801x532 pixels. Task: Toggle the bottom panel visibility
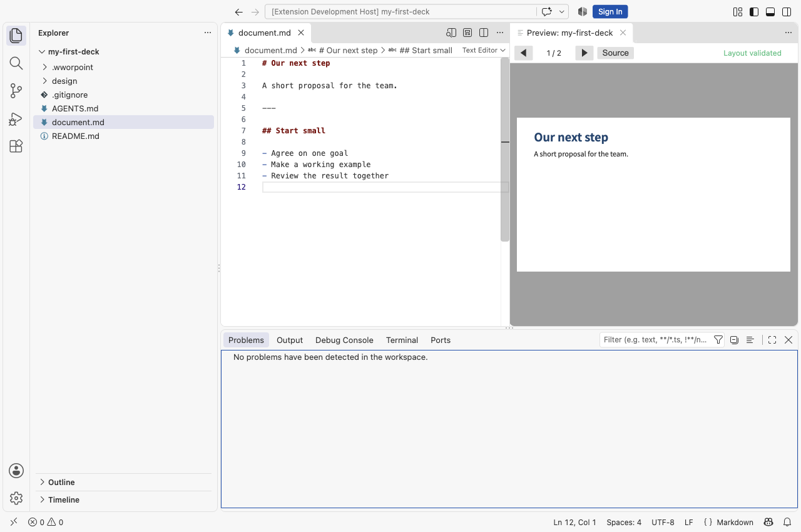pos(770,11)
